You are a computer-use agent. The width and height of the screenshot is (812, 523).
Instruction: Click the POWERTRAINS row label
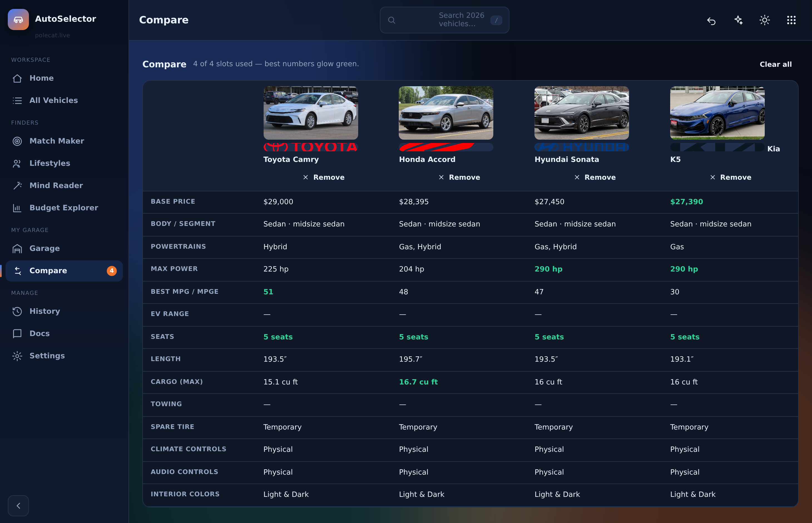pyautogui.click(x=178, y=246)
